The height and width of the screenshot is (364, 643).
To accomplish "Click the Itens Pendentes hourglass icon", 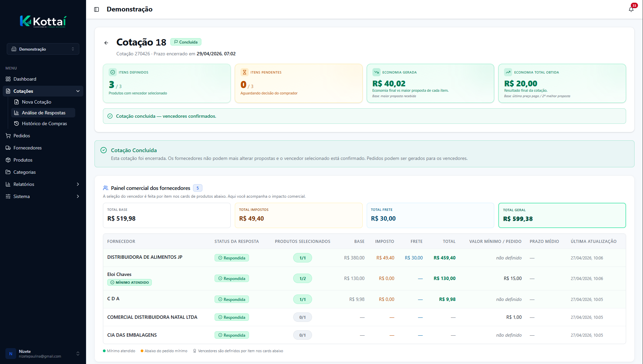I will 245,72.
